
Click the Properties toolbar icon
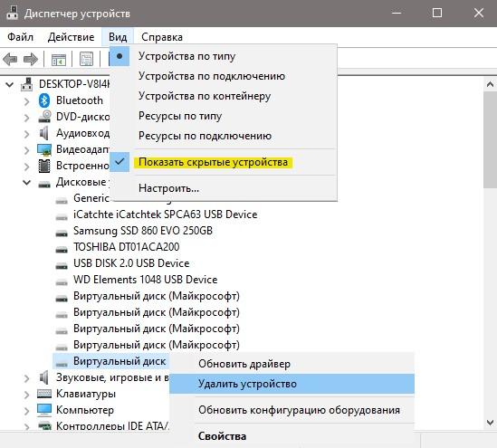tap(87, 59)
